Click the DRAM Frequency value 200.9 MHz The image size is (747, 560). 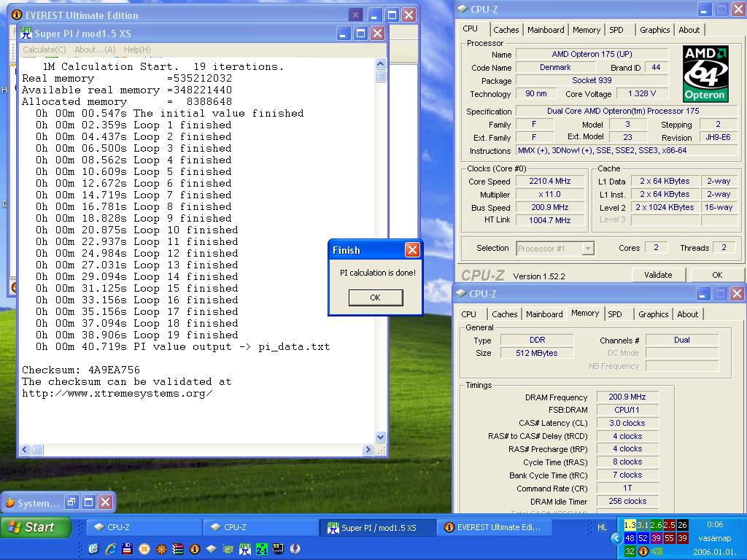click(x=627, y=397)
